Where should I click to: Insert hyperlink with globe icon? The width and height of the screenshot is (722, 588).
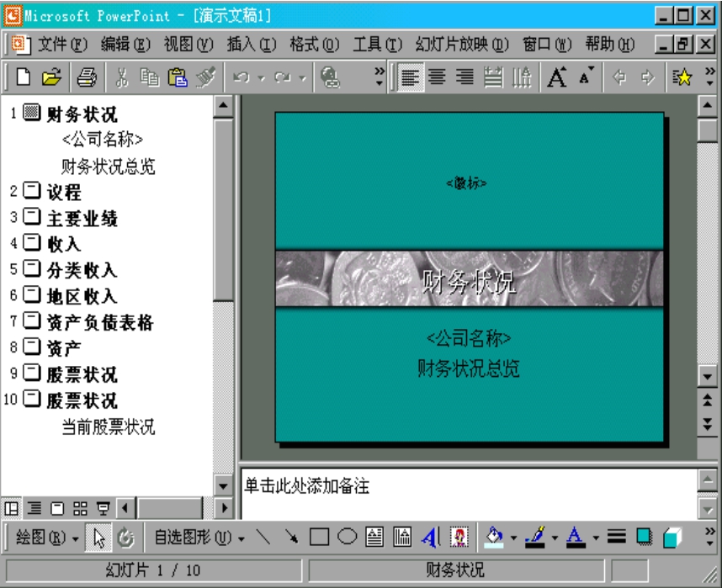(330, 77)
